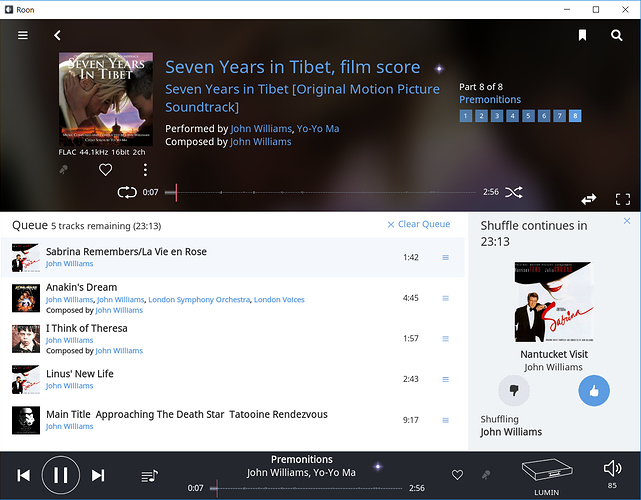
Task: Click the sparkle icon beside the film score title
Action: tap(439, 69)
